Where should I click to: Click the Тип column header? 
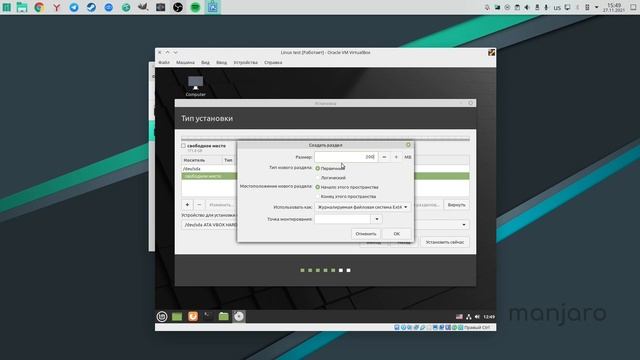point(229,160)
